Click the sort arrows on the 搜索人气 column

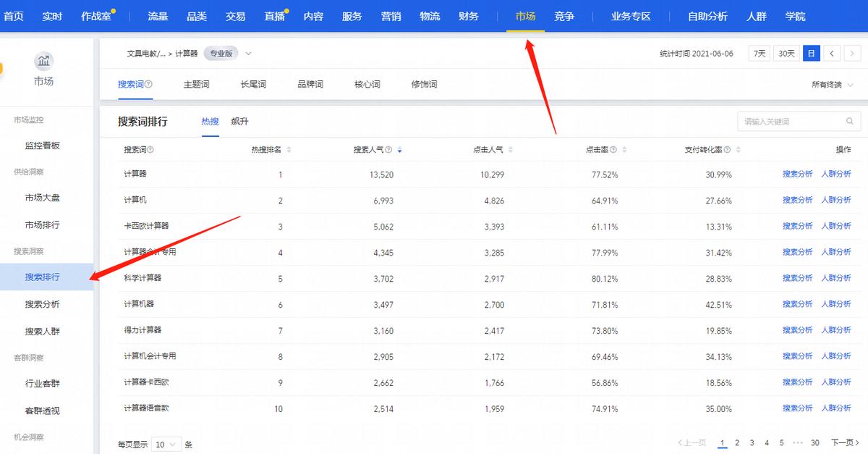coord(400,150)
